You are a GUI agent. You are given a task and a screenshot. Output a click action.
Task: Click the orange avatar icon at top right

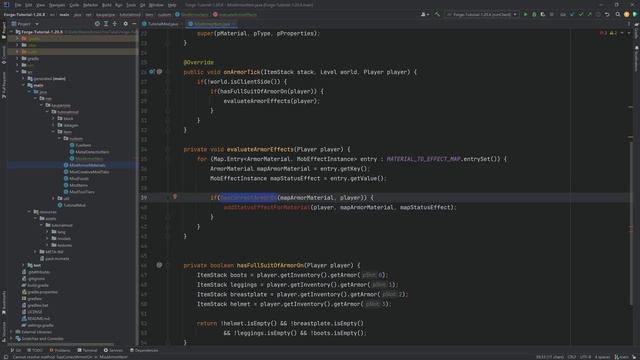(x=627, y=14)
